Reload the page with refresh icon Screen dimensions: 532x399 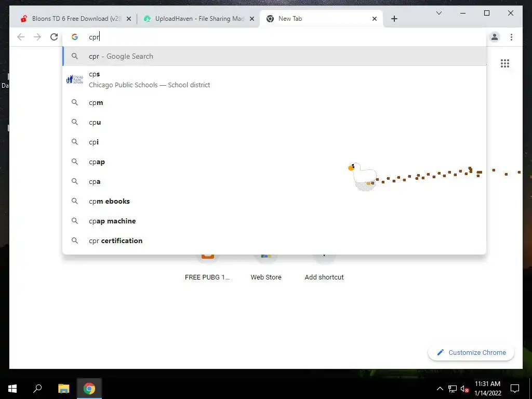[54, 37]
